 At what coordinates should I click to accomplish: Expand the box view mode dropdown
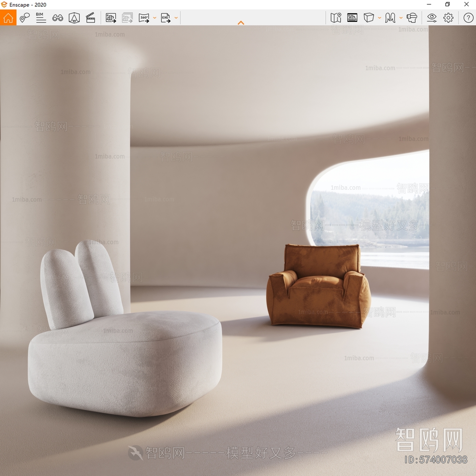point(380,18)
